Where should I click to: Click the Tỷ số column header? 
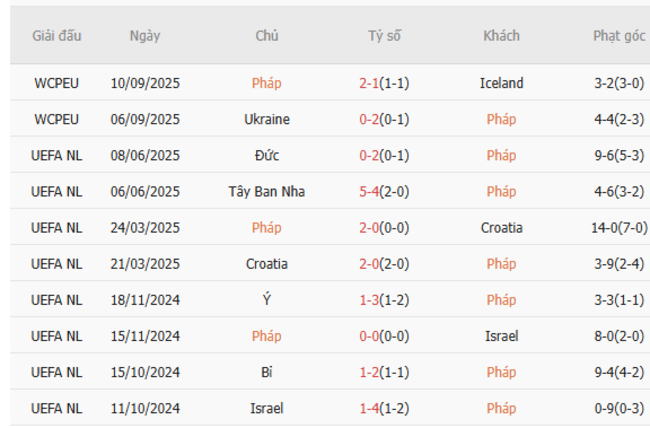click(384, 36)
